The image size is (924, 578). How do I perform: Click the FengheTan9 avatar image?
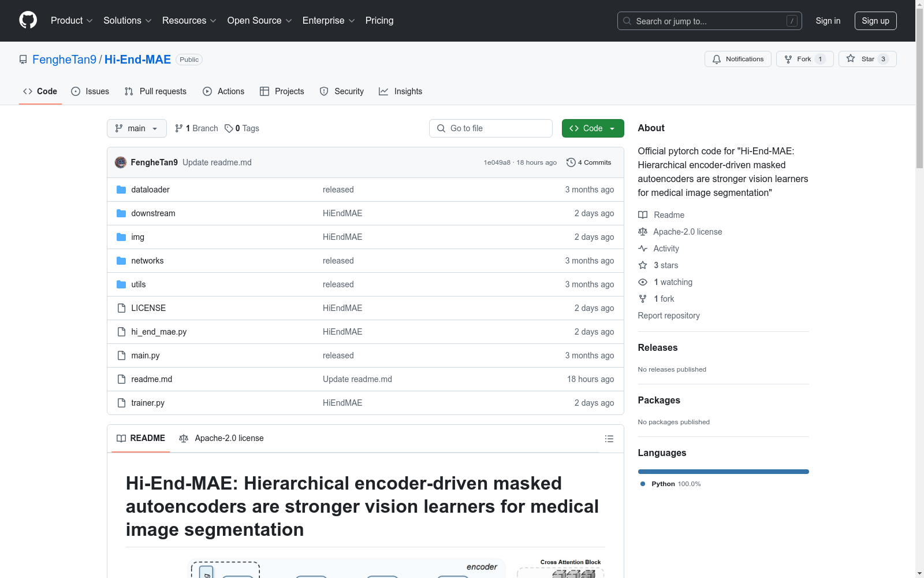[x=121, y=162]
